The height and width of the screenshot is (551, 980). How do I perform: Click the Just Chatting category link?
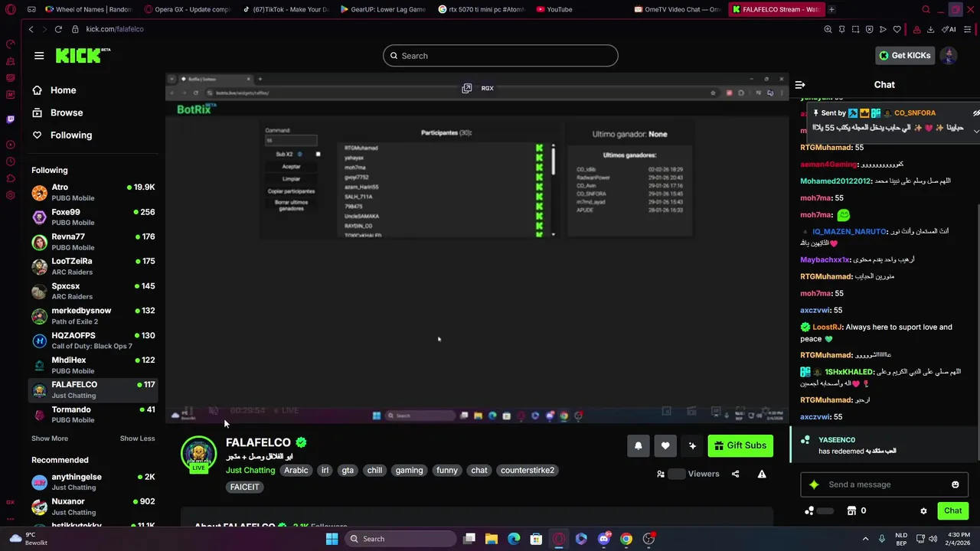point(250,470)
